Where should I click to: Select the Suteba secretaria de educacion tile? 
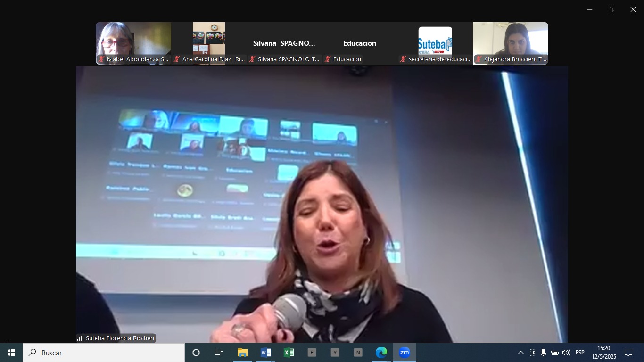pos(435,42)
